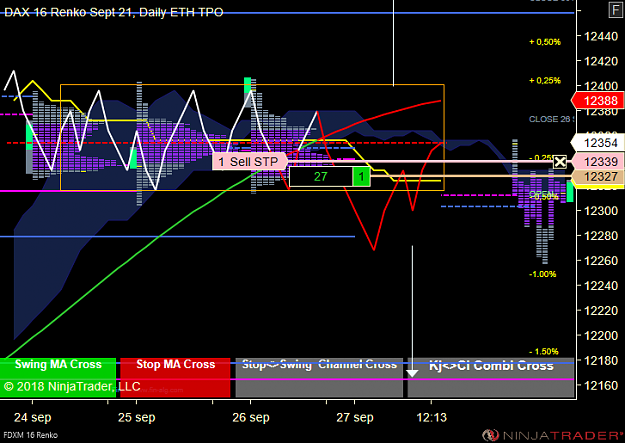Click the tan 12327 entry price marker

(597, 177)
